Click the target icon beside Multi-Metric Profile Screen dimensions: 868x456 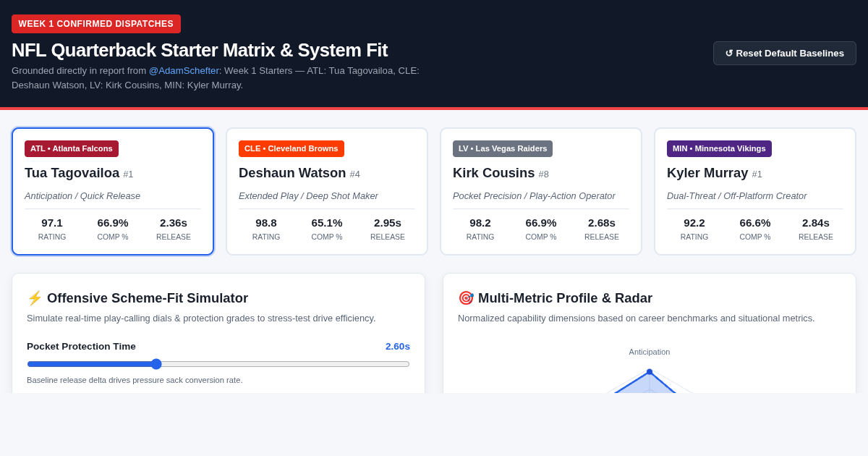[x=466, y=298]
